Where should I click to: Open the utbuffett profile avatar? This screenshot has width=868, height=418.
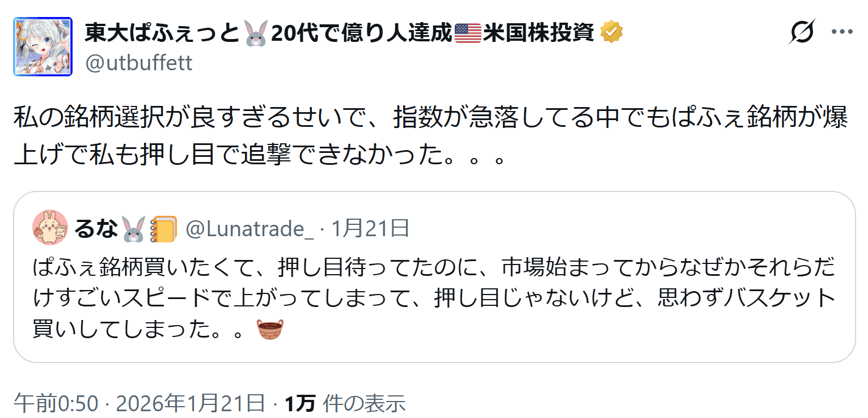tap(43, 46)
